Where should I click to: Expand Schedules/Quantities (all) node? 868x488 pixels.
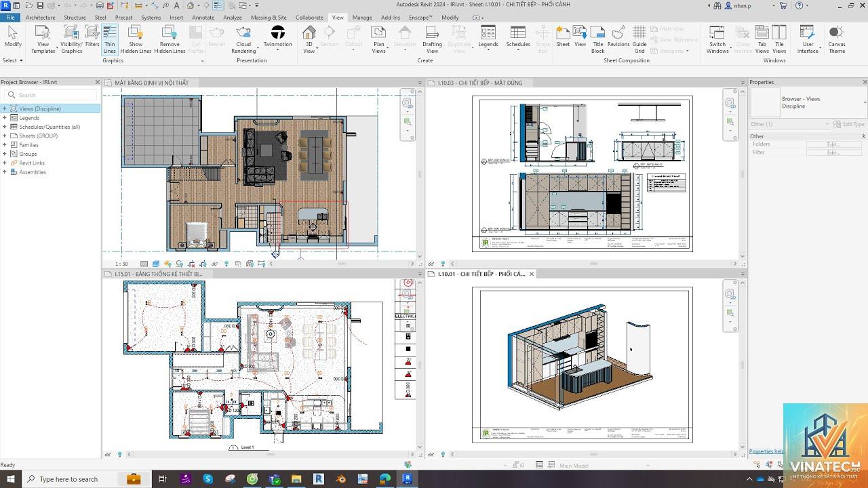5,127
